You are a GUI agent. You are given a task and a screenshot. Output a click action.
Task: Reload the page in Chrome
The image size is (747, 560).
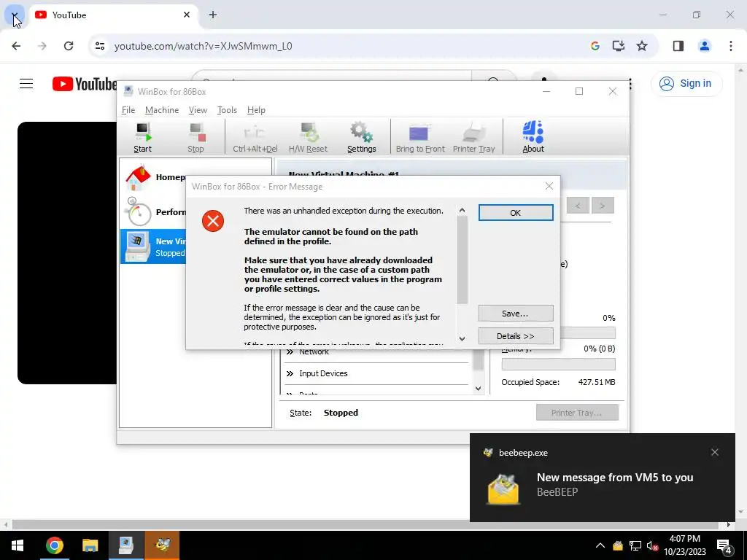69,46
